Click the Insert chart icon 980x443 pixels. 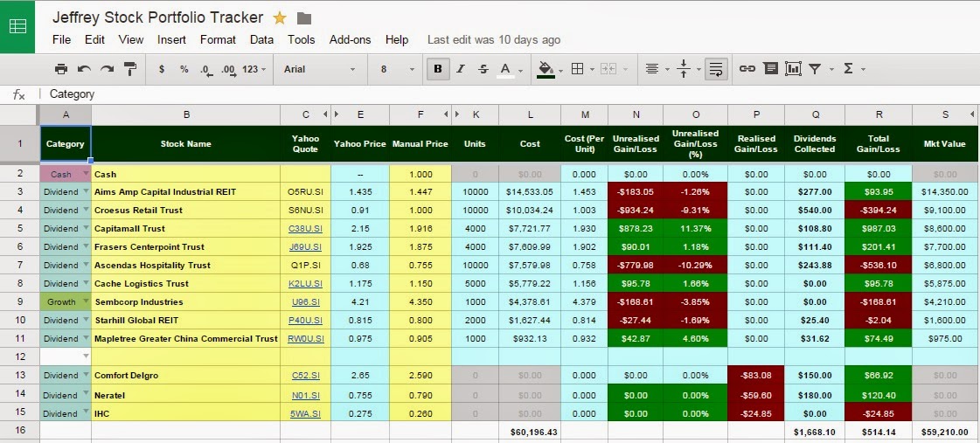(x=793, y=69)
